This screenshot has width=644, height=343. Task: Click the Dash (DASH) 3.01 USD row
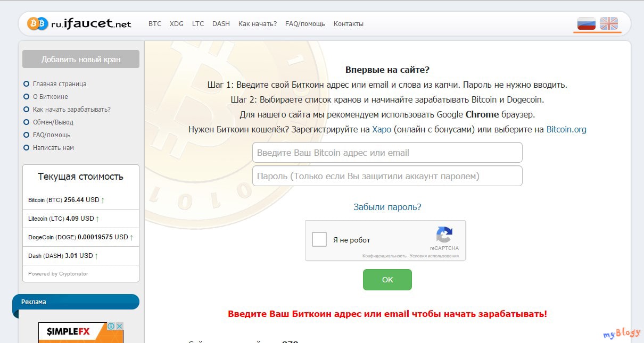tap(81, 256)
